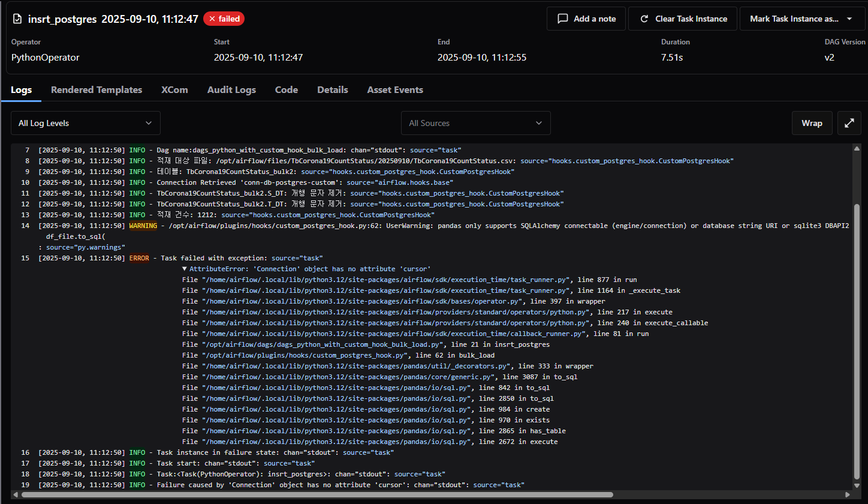The image size is (868, 504).
Task: Open the Code tab
Action: pyautogui.click(x=287, y=89)
